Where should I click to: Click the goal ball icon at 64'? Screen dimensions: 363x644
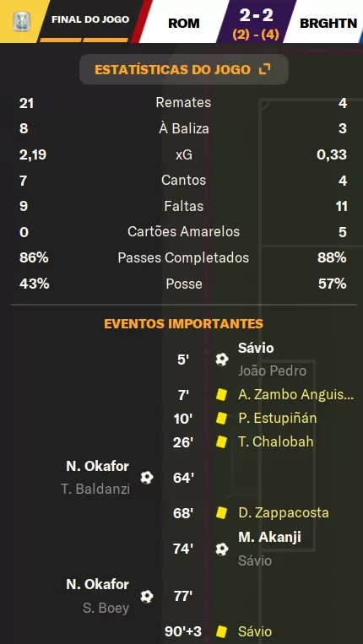coord(147,478)
